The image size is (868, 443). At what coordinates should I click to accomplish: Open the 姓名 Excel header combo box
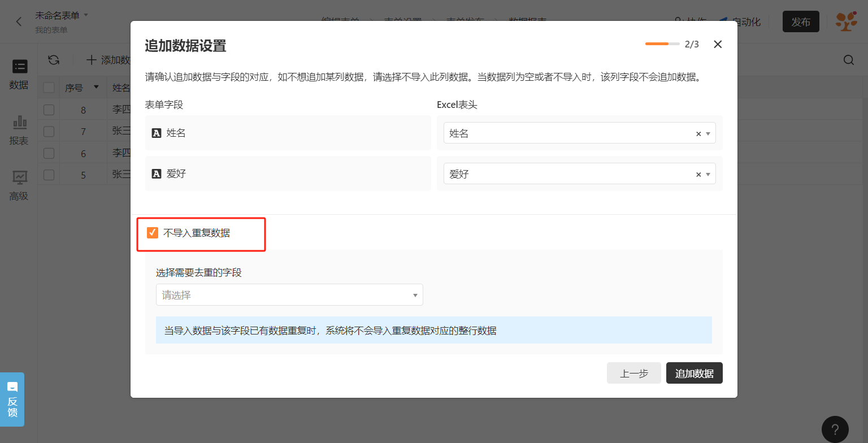point(579,133)
